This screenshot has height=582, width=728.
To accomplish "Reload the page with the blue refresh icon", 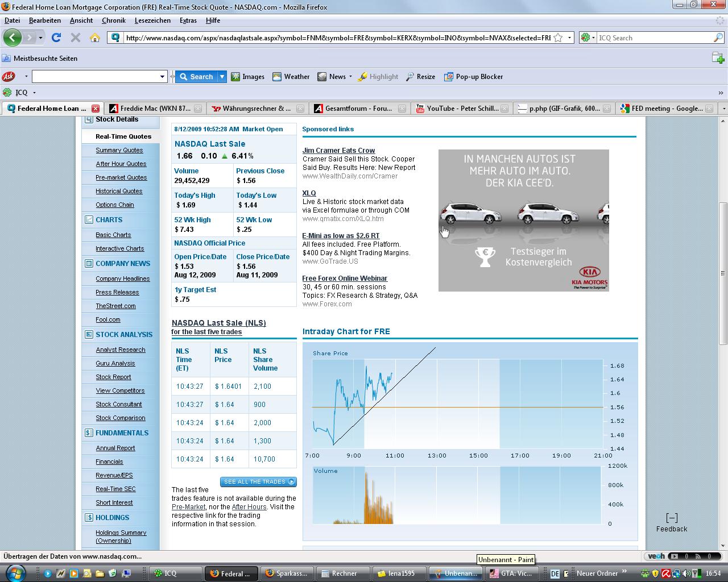I will pyautogui.click(x=56, y=38).
